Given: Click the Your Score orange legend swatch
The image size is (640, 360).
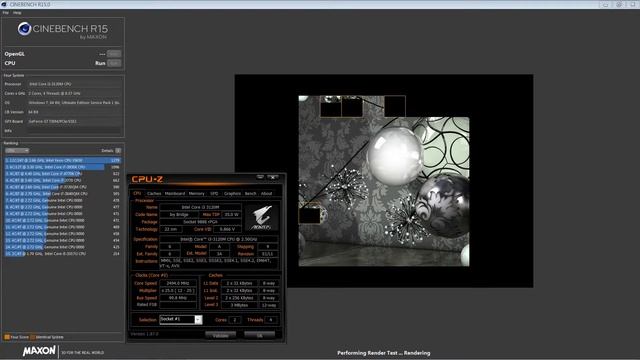Looking at the screenshot, I should point(7,337).
